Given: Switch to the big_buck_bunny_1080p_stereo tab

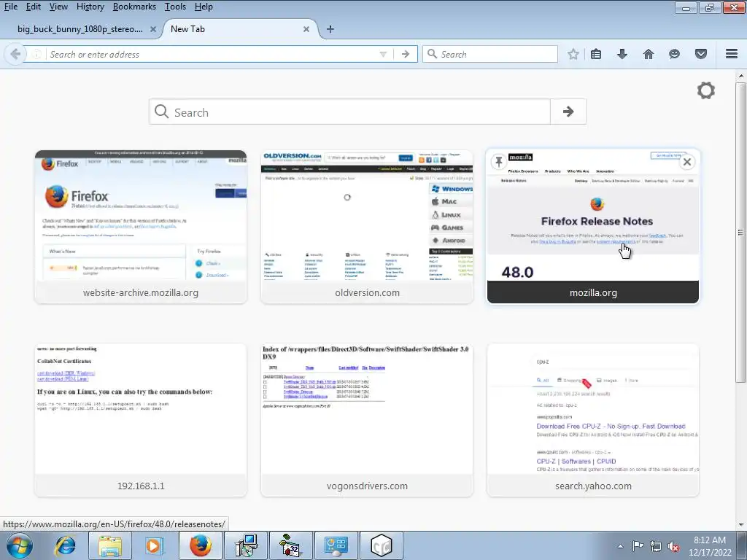Looking at the screenshot, I should coord(80,29).
